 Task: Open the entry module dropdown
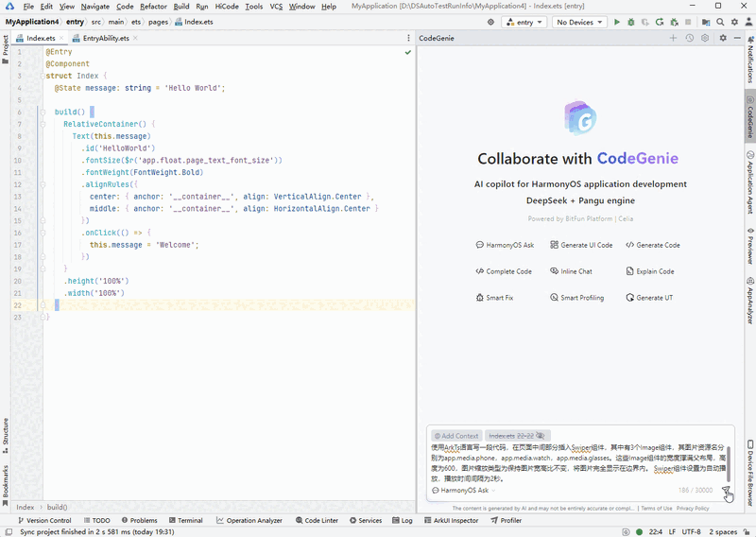(524, 22)
